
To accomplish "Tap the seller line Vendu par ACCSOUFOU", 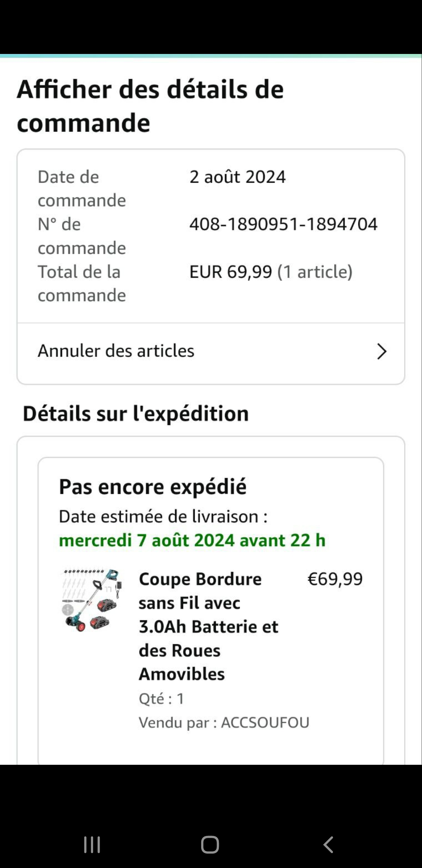I will click(x=224, y=723).
